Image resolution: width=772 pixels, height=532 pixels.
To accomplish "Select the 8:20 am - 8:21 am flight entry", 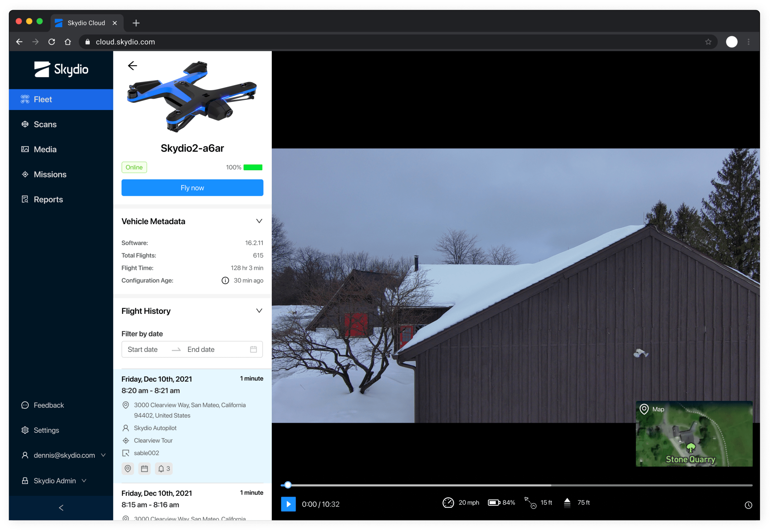I will click(192, 426).
